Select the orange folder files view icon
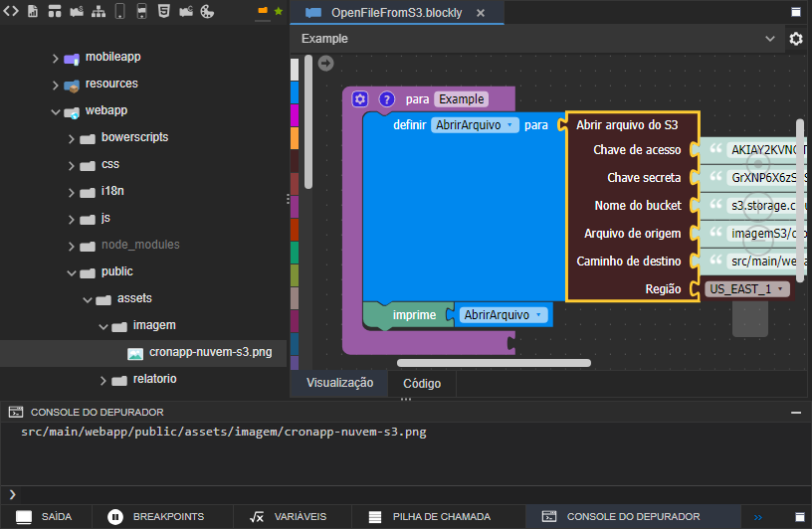812x529 pixels. point(263,10)
